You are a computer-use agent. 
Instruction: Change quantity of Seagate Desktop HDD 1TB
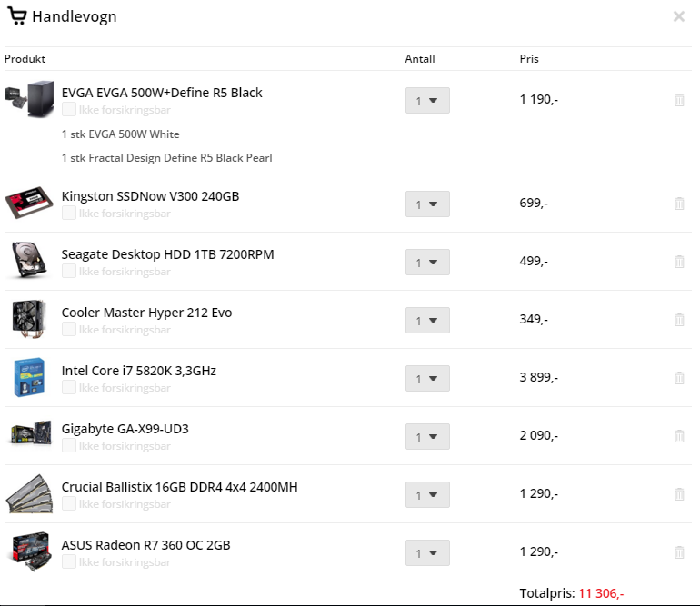427,262
